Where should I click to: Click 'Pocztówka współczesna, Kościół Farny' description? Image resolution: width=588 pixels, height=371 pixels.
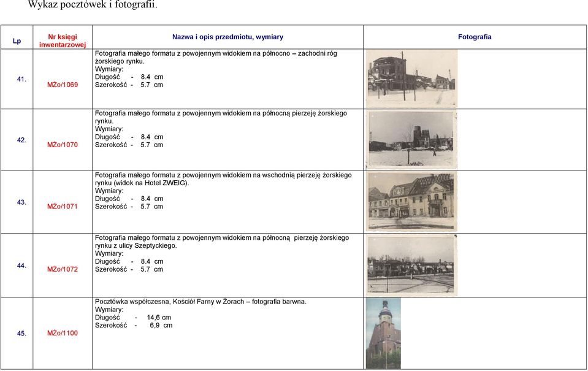200,302
